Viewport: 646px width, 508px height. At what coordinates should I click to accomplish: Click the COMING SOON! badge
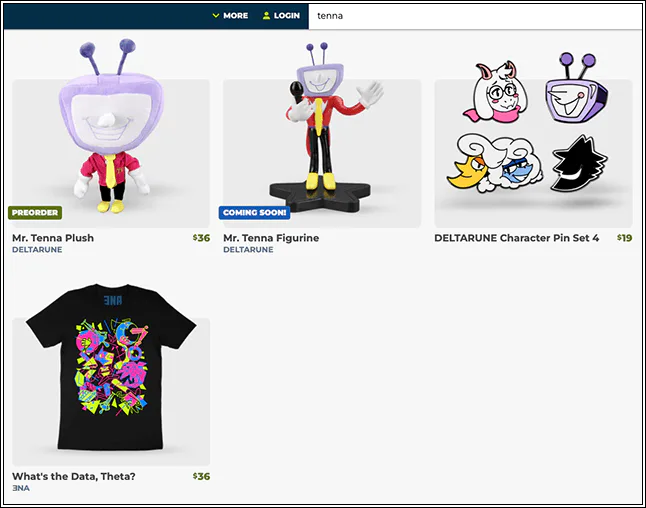coord(255,213)
